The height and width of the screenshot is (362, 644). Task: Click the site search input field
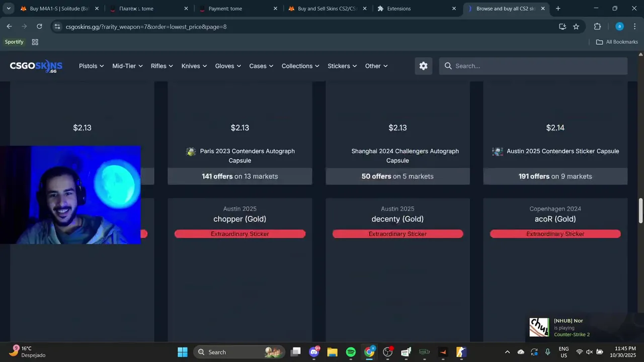533,66
